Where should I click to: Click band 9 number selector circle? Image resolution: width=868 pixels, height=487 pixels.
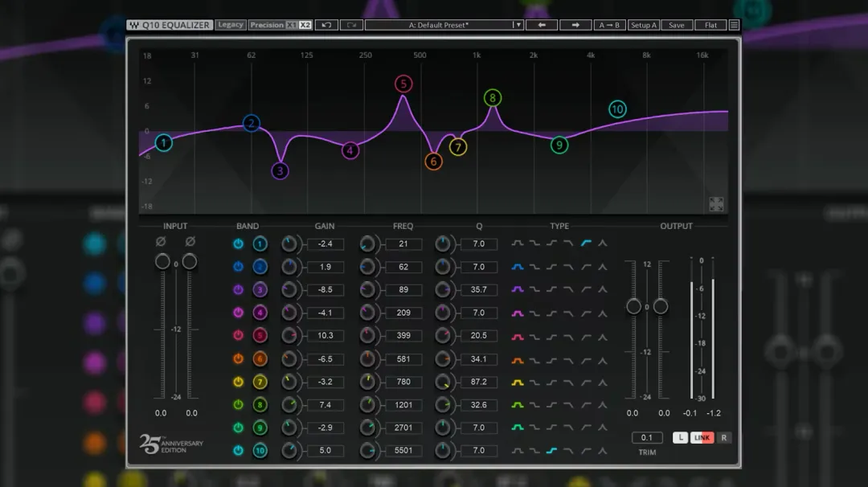260,428
